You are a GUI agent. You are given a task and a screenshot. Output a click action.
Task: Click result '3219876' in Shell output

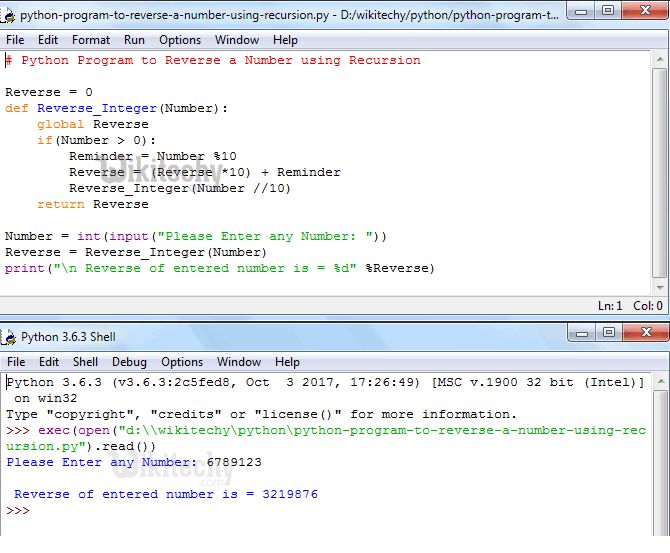290,494
